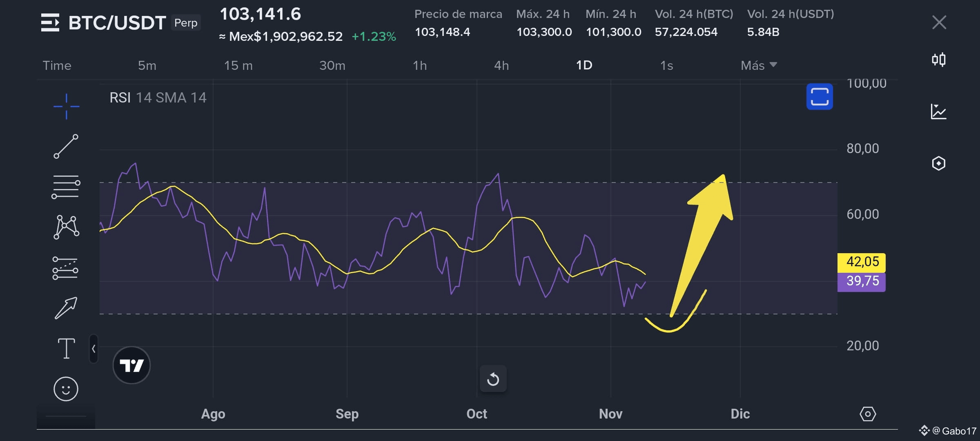
Task: Click the RSI 14 SMA 14 legend
Action: (158, 98)
